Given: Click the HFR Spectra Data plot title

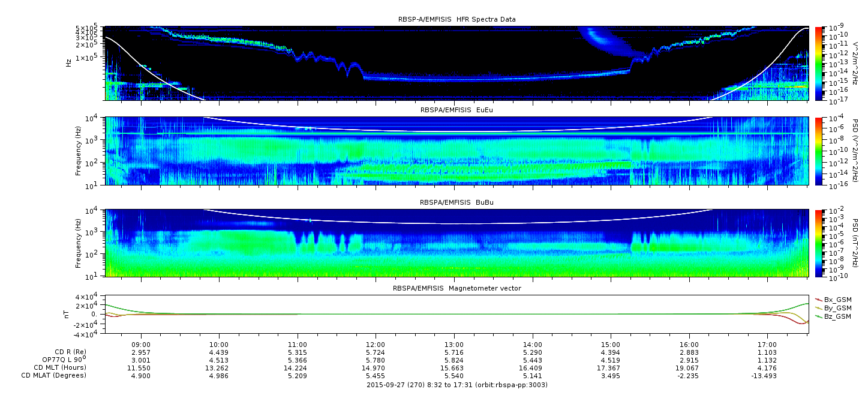Looking at the screenshot, I should [x=456, y=19].
